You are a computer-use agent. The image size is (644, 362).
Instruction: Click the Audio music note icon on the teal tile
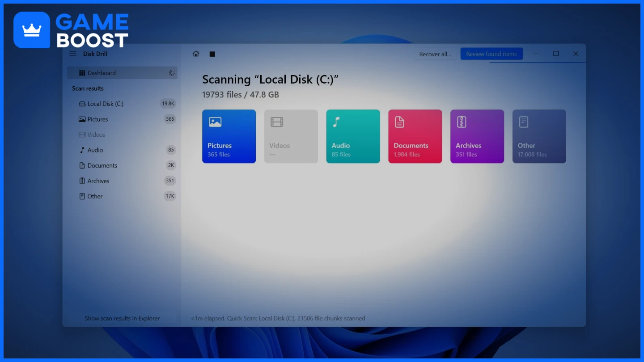click(x=337, y=121)
